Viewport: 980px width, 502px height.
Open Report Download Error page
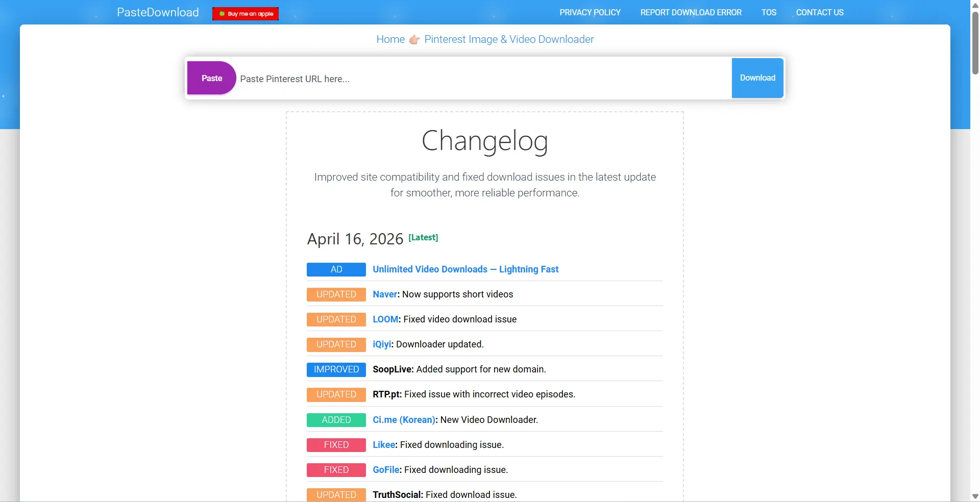(691, 12)
